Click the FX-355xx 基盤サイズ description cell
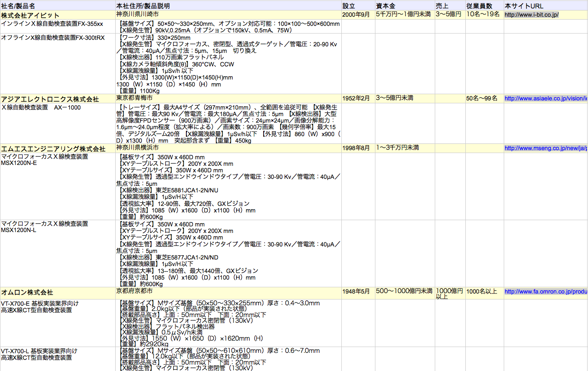This screenshot has width=588, height=371. 228,27
